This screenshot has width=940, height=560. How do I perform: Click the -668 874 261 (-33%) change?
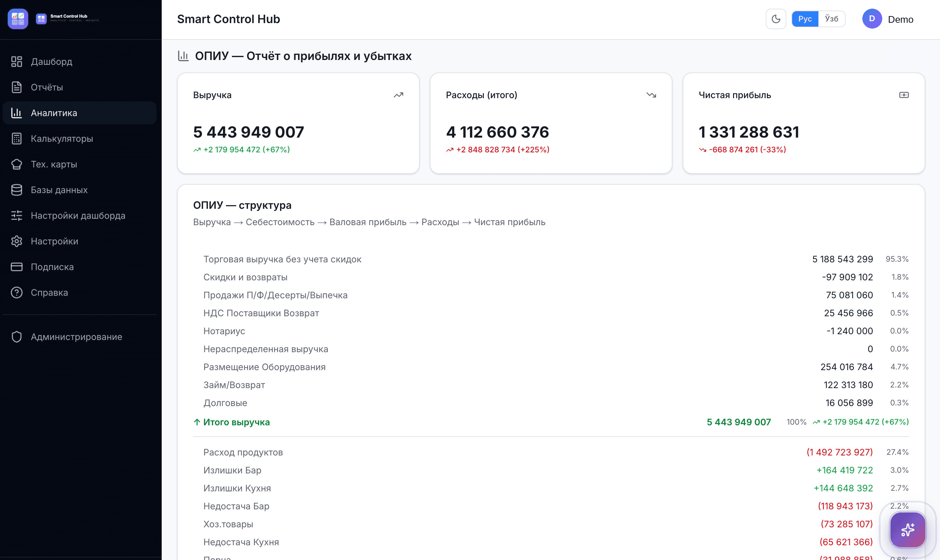click(743, 150)
